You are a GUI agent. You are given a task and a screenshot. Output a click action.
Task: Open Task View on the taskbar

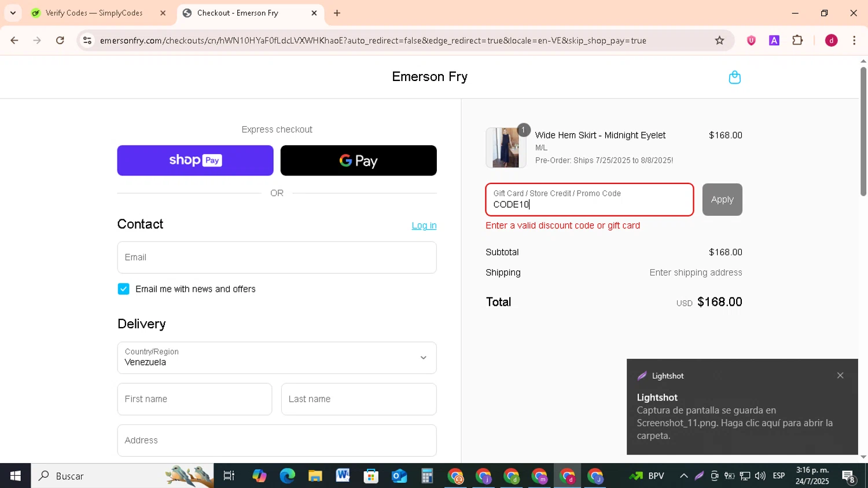point(229,476)
